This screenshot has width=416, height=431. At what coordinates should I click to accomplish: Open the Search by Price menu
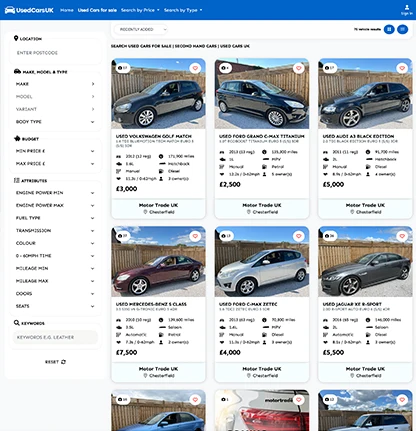click(x=140, y=10)
